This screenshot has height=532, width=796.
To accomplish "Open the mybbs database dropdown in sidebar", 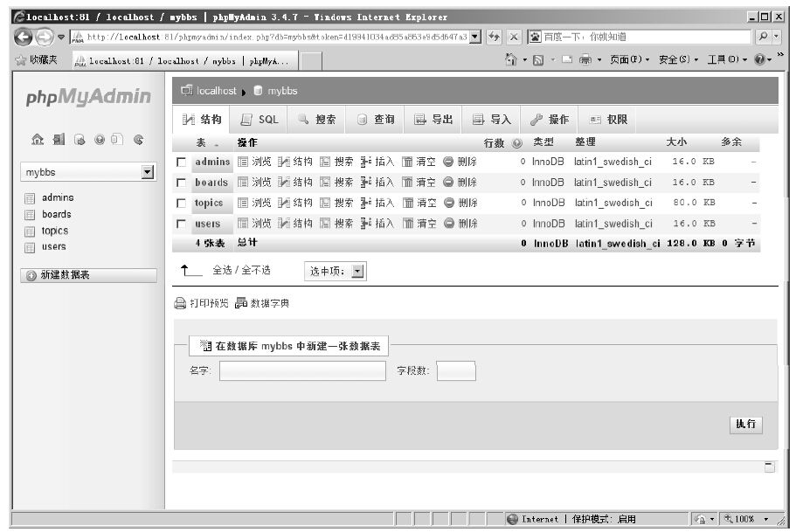I will point(88,172).
